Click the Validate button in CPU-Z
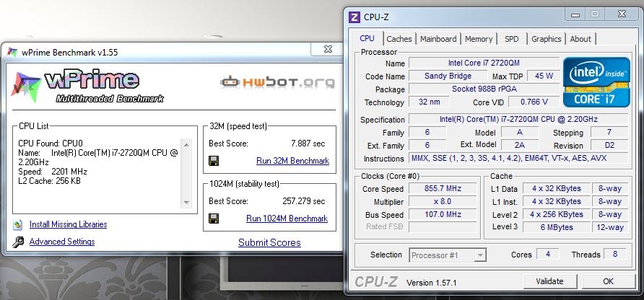The width and height of the screenshot is (644, 300). tap(549, 281)
